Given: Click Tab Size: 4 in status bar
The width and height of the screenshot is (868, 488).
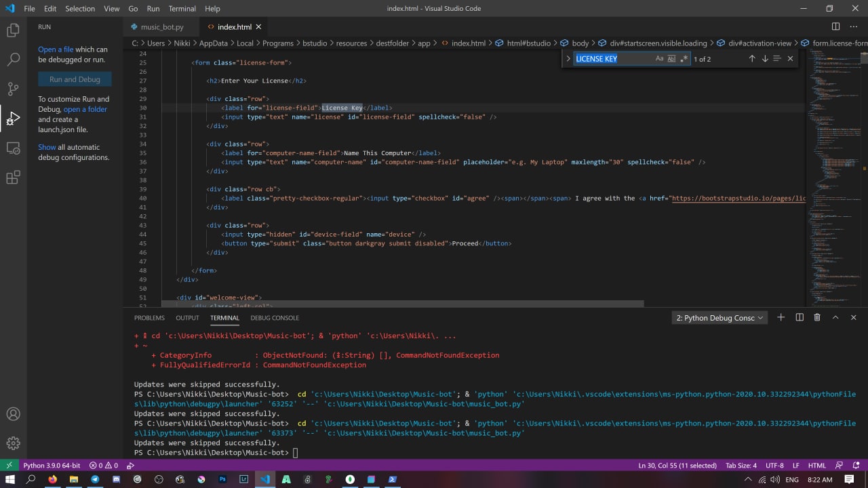Looking at the screenshot, I should click(741, 466).
